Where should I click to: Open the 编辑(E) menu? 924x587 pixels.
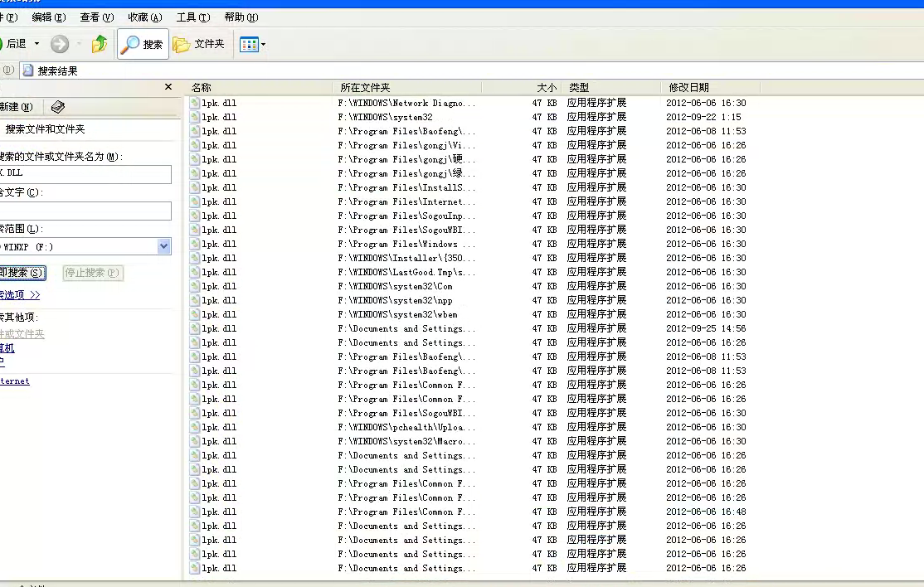[48, 17]
